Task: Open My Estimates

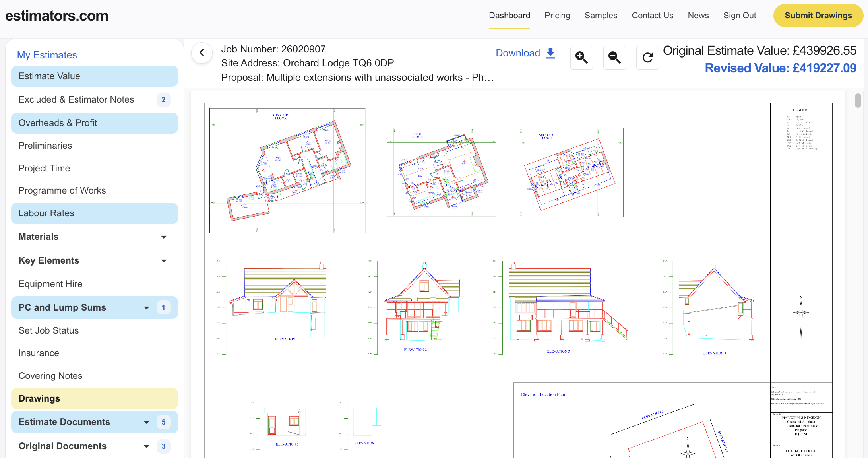Action: point(47,55)
